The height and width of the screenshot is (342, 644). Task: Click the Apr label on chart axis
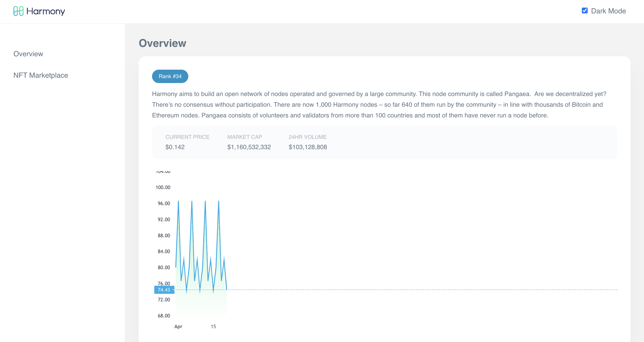tap(178, 326)
